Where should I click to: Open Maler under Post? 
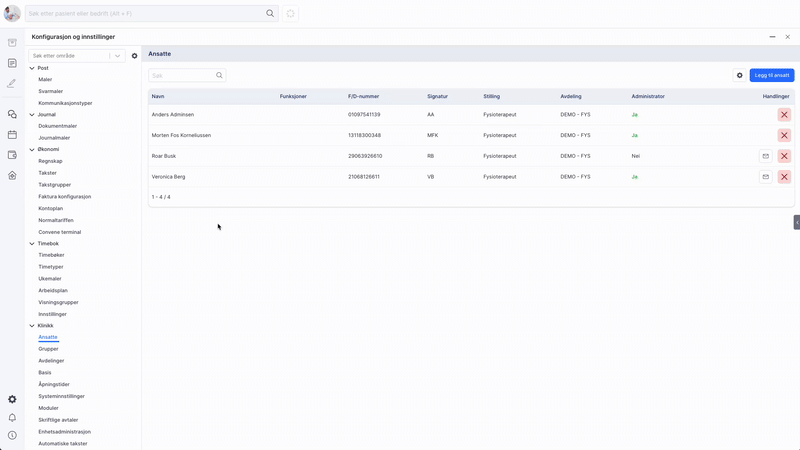coord(45,79)
